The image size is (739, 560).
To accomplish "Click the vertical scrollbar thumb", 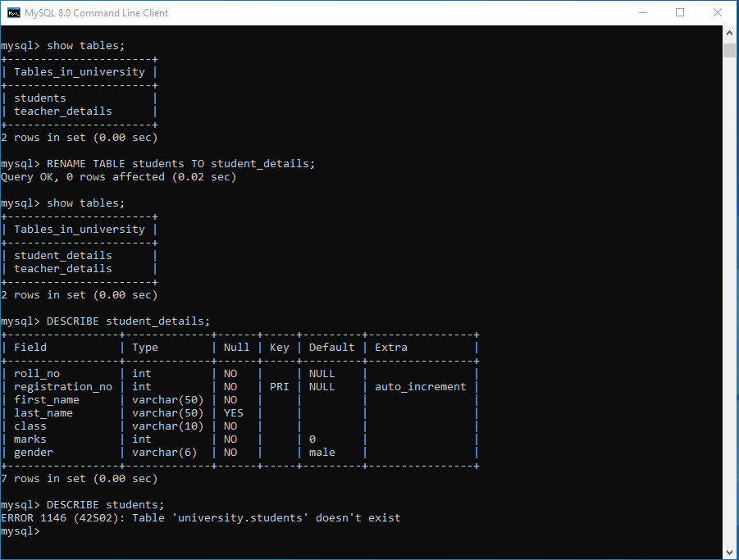I will [x=729, y=51].
